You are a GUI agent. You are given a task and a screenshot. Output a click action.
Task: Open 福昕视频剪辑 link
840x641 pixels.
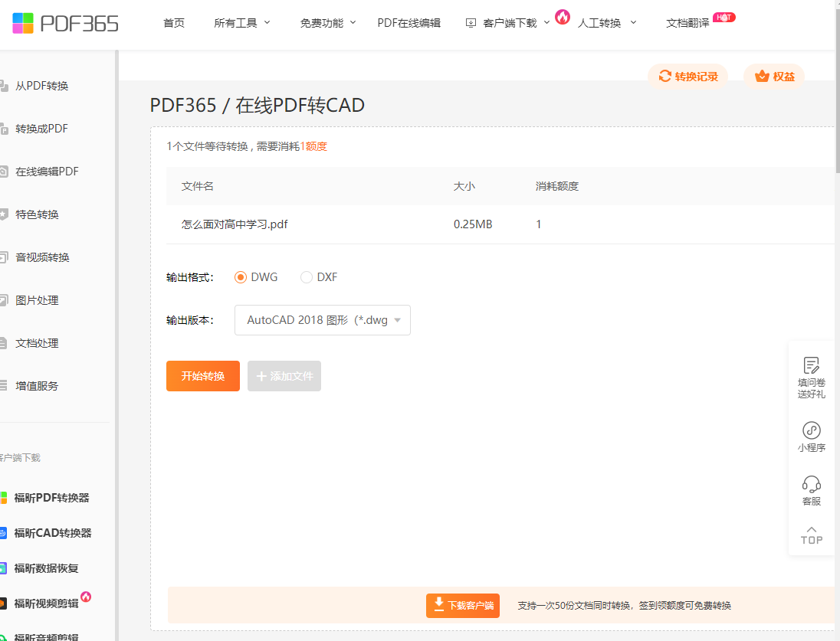[46, 603]
